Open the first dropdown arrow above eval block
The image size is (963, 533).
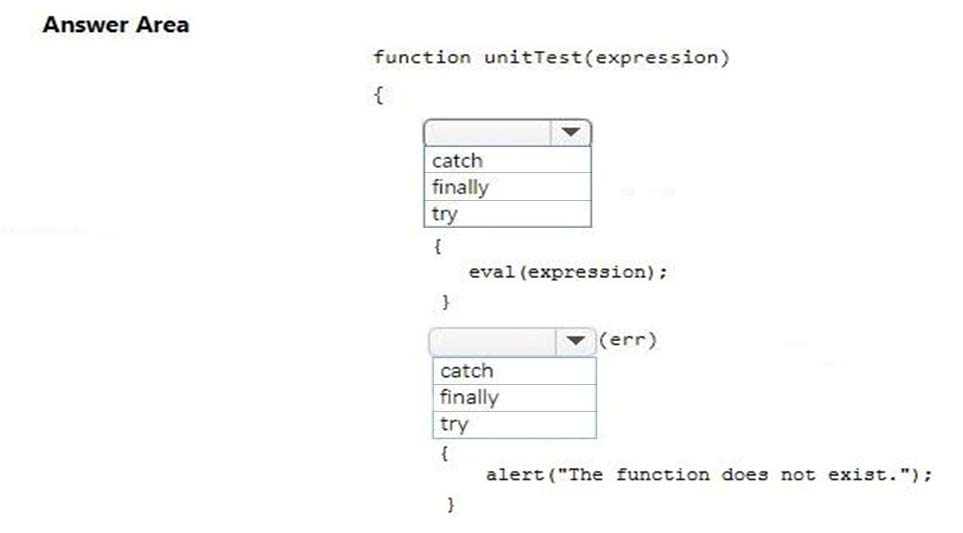click(x=571, y=133)
